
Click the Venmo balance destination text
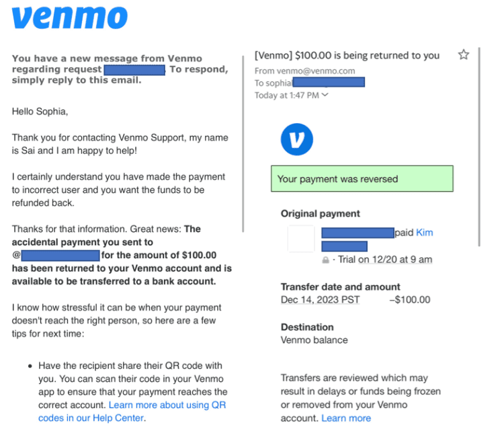(314, 340)
